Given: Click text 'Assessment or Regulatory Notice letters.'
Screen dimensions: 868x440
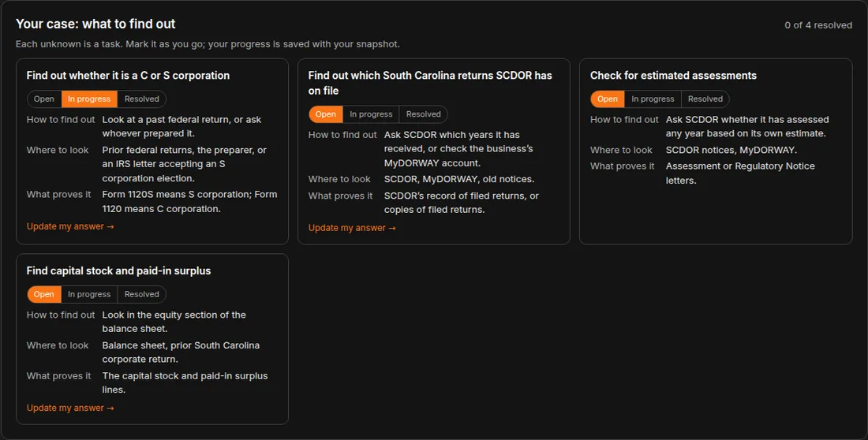Looking at the screenshot, I should click(740, 173).
